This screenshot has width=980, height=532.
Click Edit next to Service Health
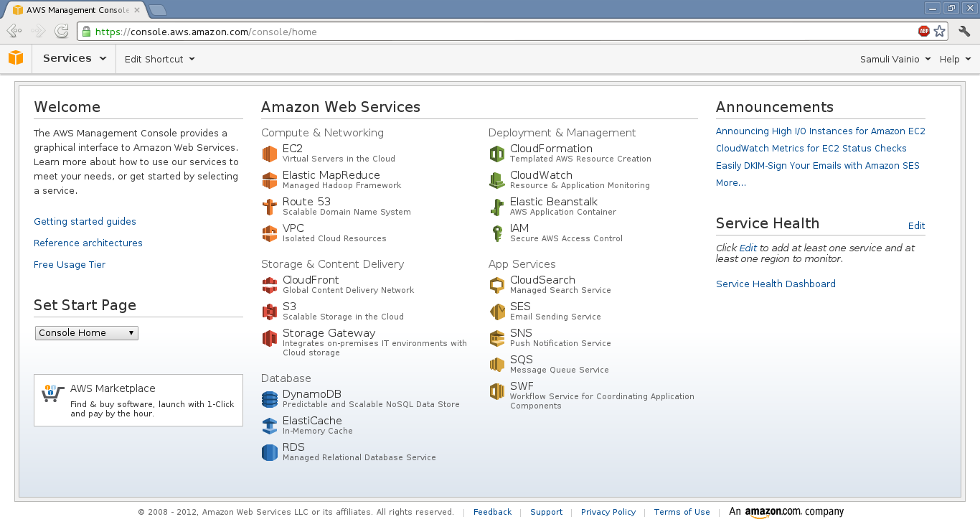coord(917,226)
